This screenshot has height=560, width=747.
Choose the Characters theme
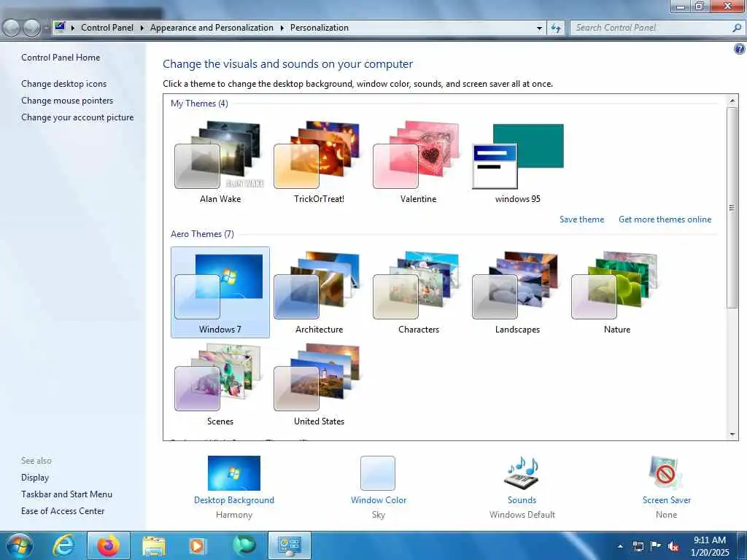tap(418, 292)
